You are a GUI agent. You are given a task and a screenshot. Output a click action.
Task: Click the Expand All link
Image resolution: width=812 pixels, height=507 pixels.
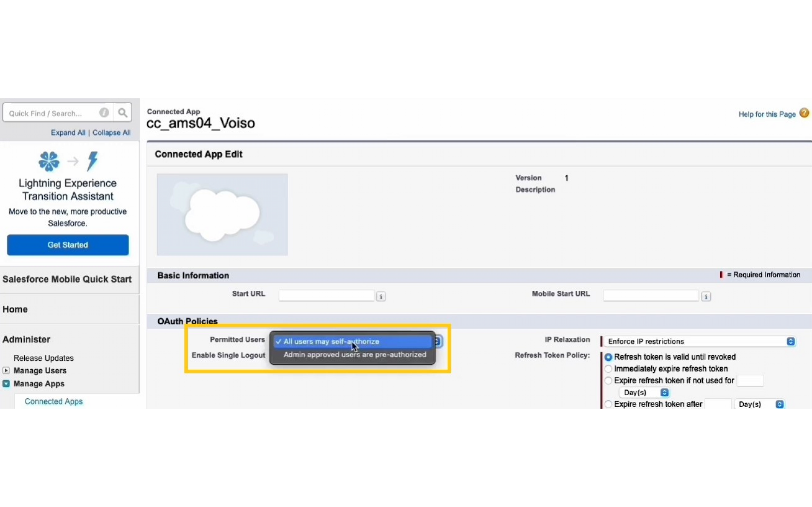(68, 132)
